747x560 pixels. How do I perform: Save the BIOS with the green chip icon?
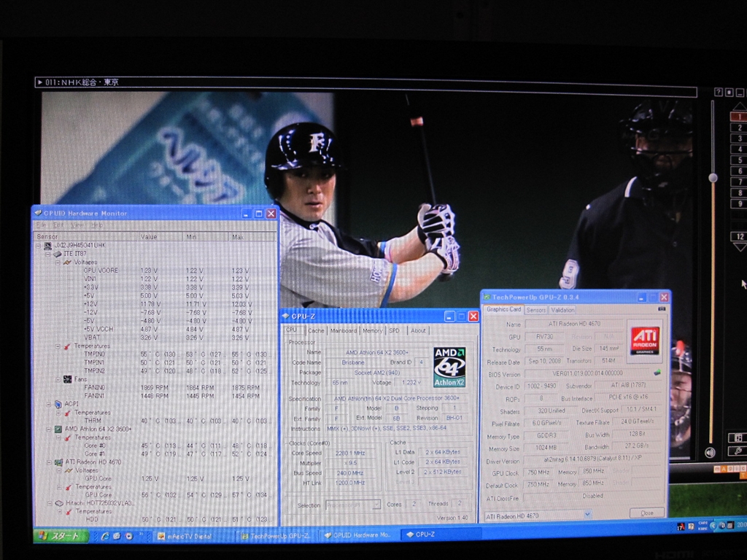coord(657,373)
